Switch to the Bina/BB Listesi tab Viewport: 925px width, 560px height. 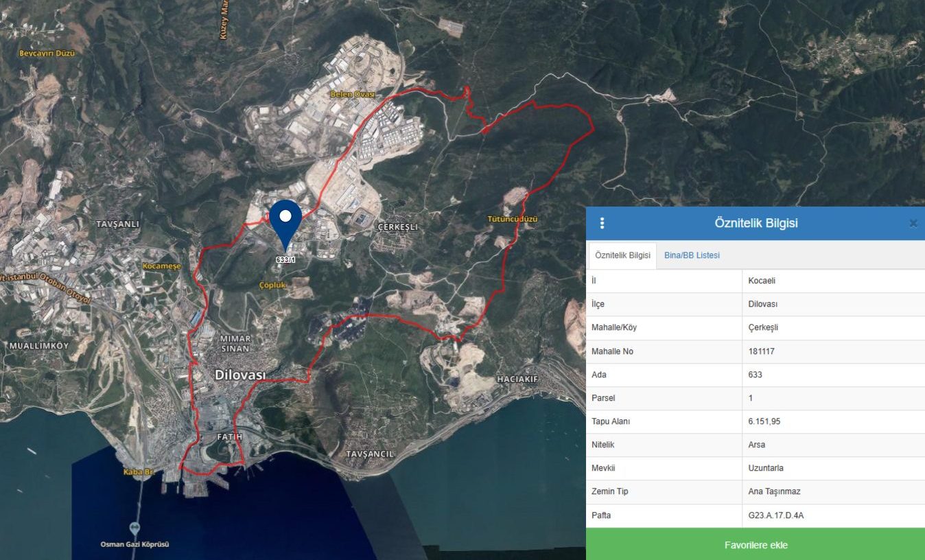(x=692, y=255)
